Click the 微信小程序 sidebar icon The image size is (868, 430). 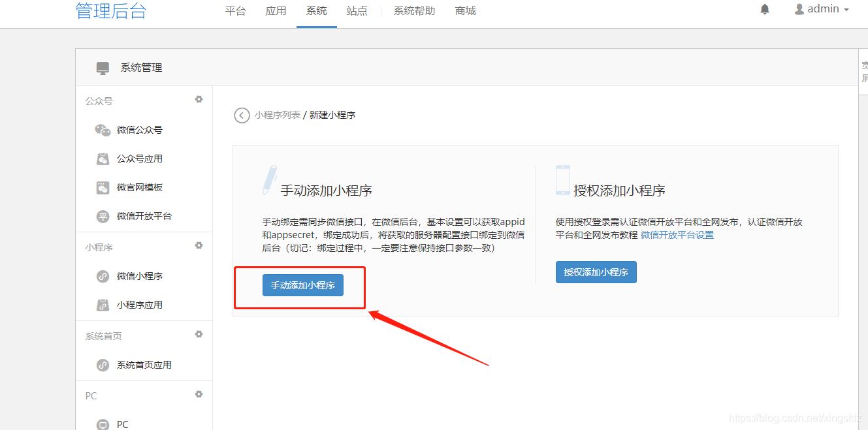click(x=103, y=276)
